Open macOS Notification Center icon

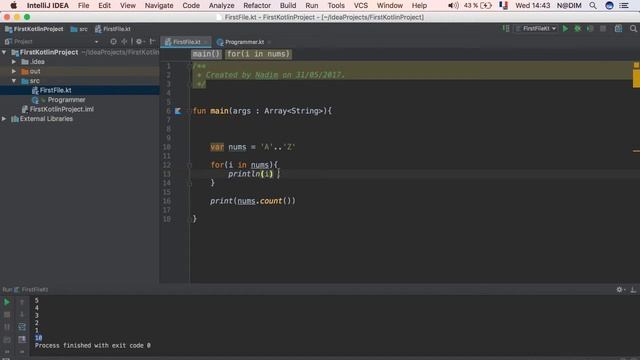pos(624,5)
